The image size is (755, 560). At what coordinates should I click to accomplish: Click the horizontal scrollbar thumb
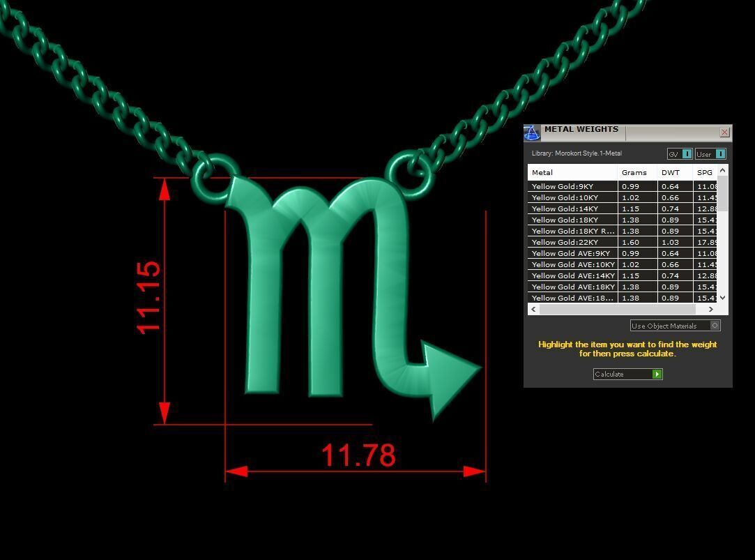pos(618,309)
